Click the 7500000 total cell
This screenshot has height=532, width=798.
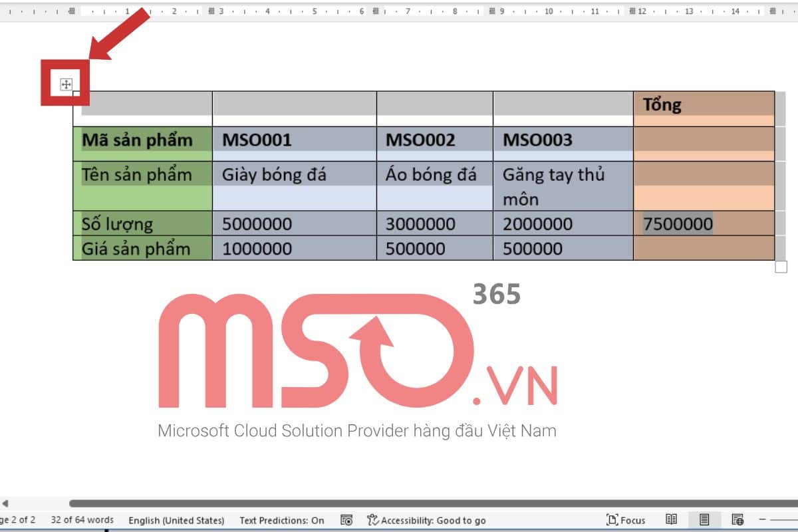[x=704, y=223]
